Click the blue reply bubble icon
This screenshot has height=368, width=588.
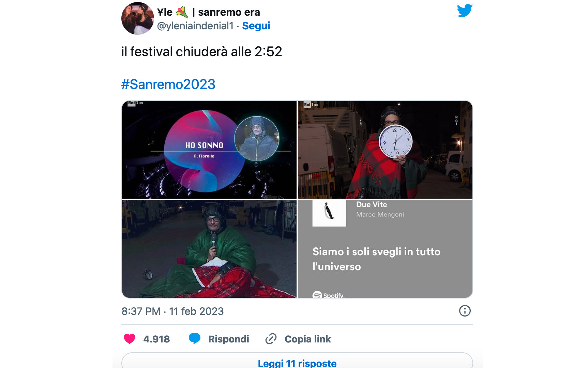(195, 338)
